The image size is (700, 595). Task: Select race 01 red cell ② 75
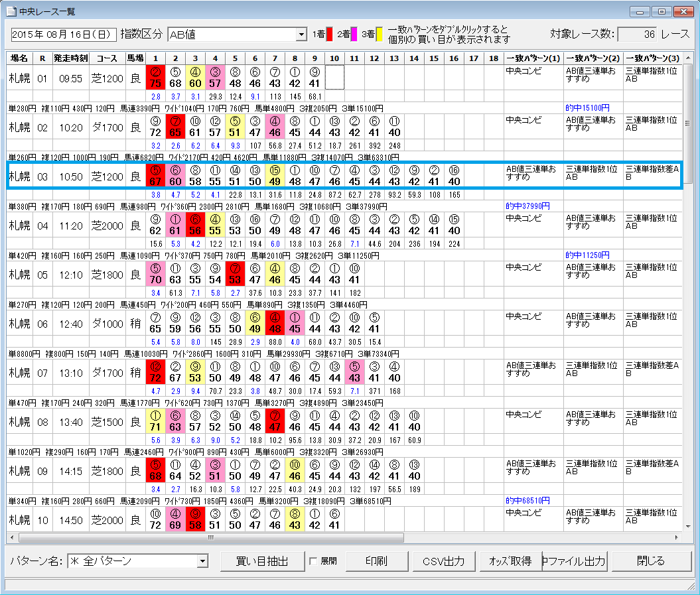pyautogui.click(x=155, y=77)
